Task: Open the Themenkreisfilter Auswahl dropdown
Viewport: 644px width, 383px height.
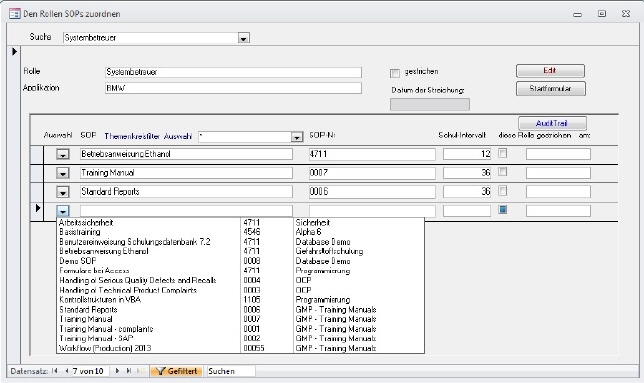Action: (x=297, y=137)
